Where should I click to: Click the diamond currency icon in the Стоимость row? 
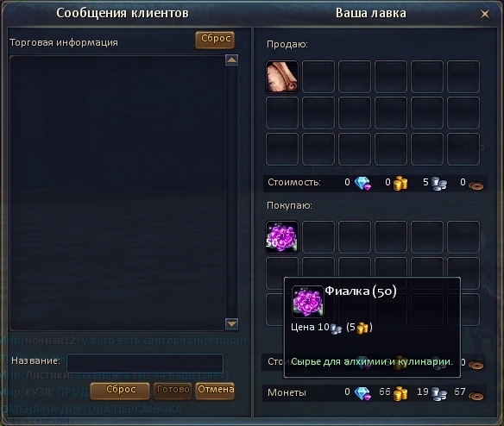362,184
